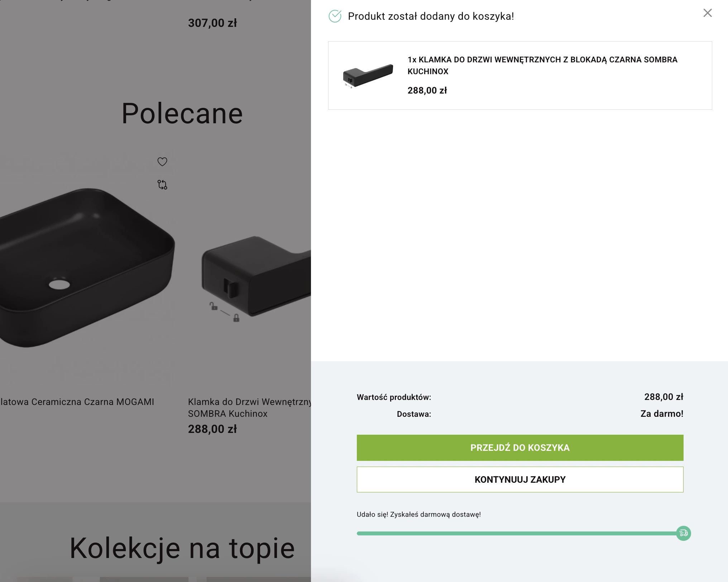Open the Ceramiczna Czarna MOGAMI product link

(x=77, y=402)
